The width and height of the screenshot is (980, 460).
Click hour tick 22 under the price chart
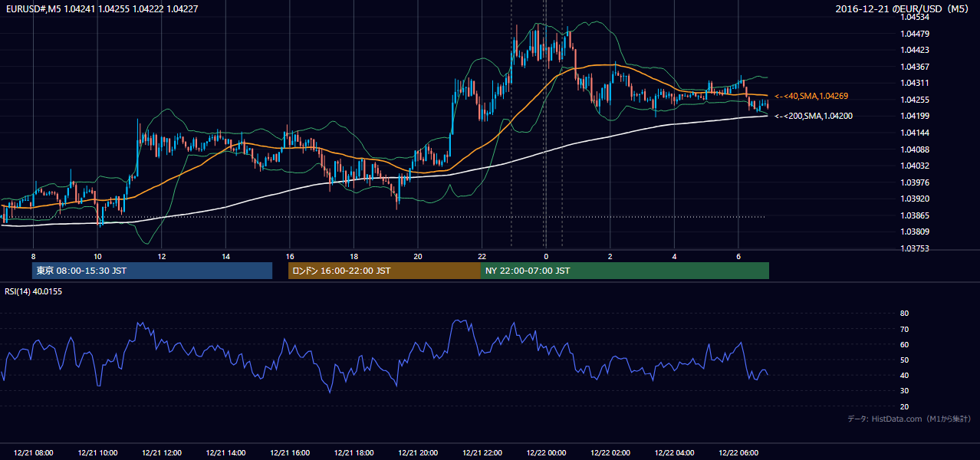tap(482, 256)
